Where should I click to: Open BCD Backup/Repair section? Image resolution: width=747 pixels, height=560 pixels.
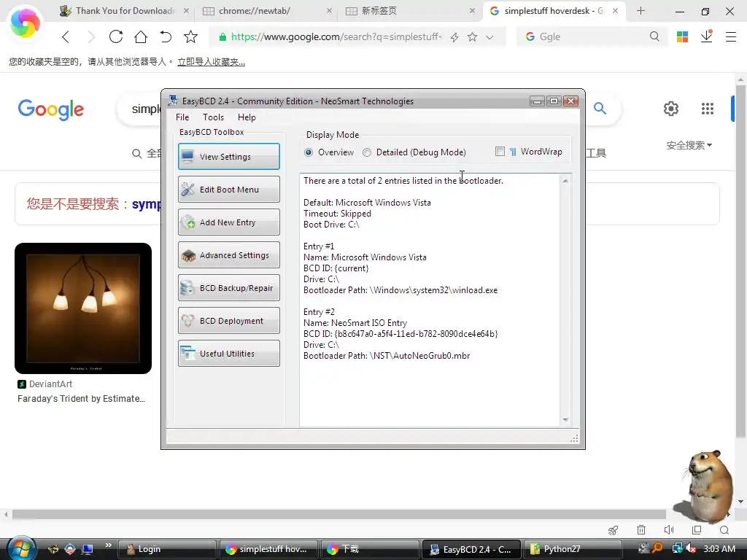228,288
